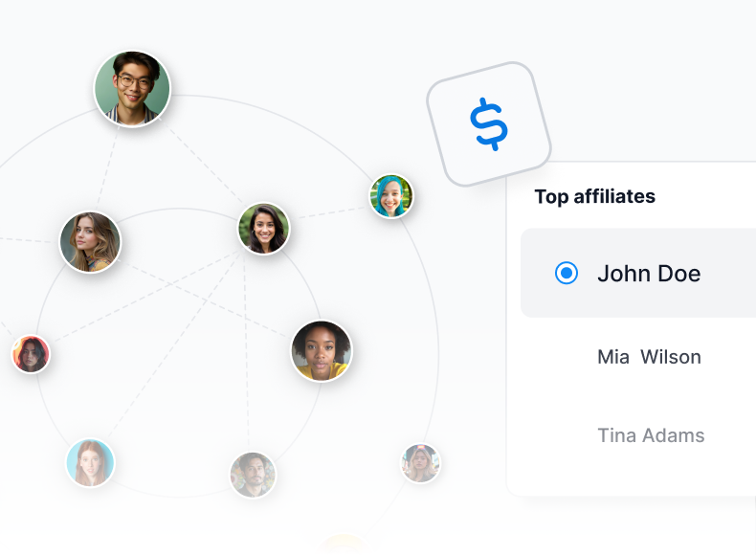Click the dashed line left of the teal-haired avatar
The image size is (756, 555).
[330, 212]
